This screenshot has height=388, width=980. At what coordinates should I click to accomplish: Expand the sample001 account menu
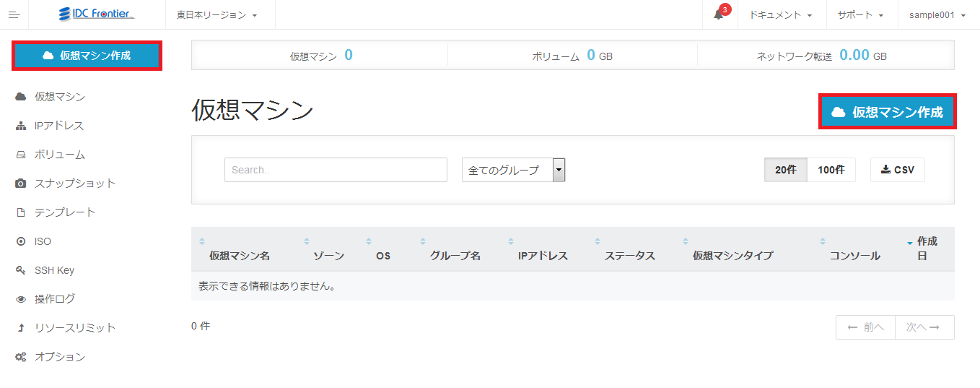coord(937,14)
